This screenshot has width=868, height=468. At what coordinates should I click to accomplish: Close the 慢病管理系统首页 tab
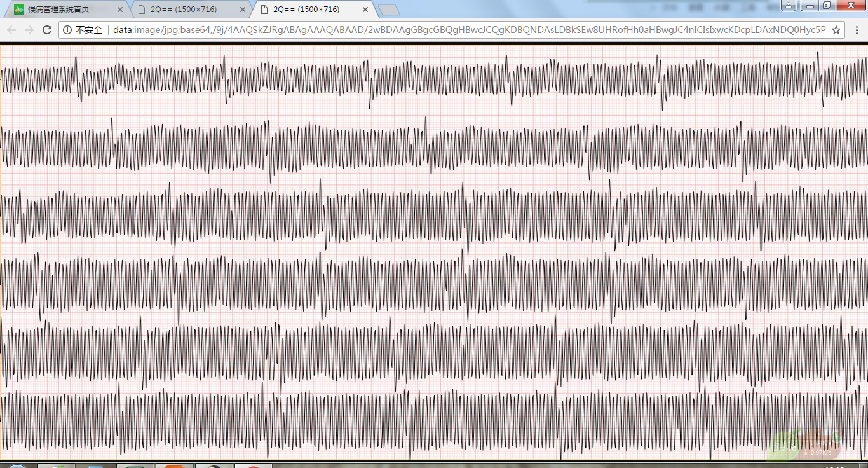(x=119, y=10)
